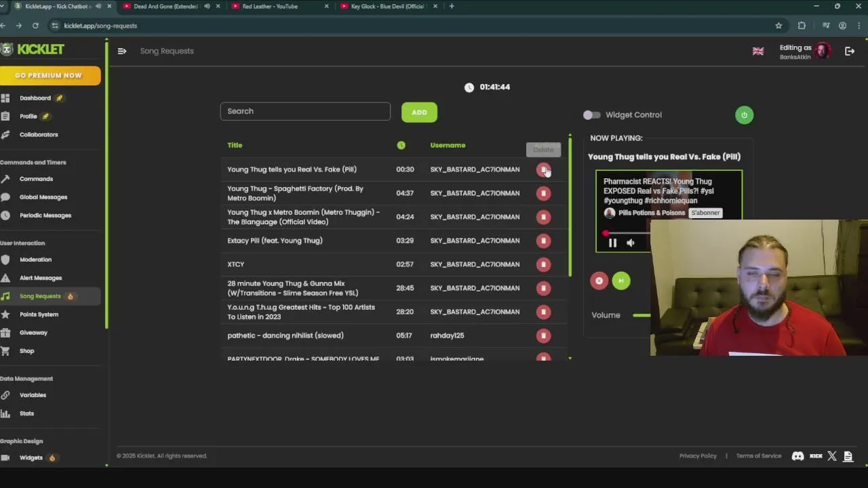Image resolution: width=868 pixels, height=488 pixels.
Task: Delete the pathetic - dancing nihilist request
Action: (x=543, y=335)
